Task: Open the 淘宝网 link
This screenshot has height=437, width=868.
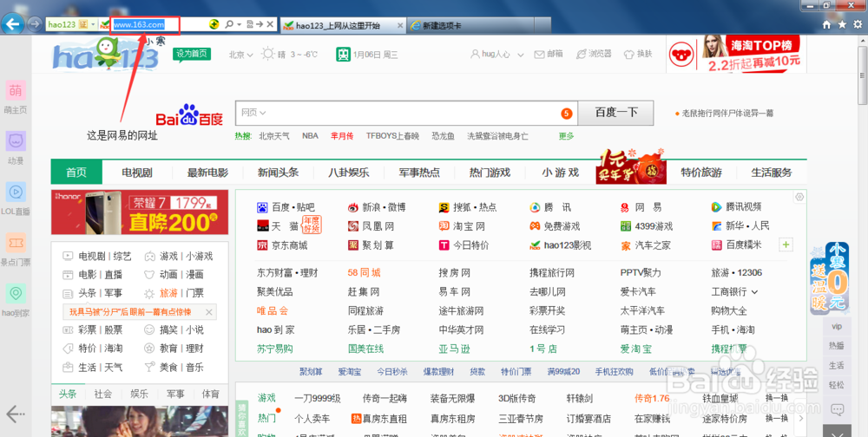Action: click(x=469, y=226)
